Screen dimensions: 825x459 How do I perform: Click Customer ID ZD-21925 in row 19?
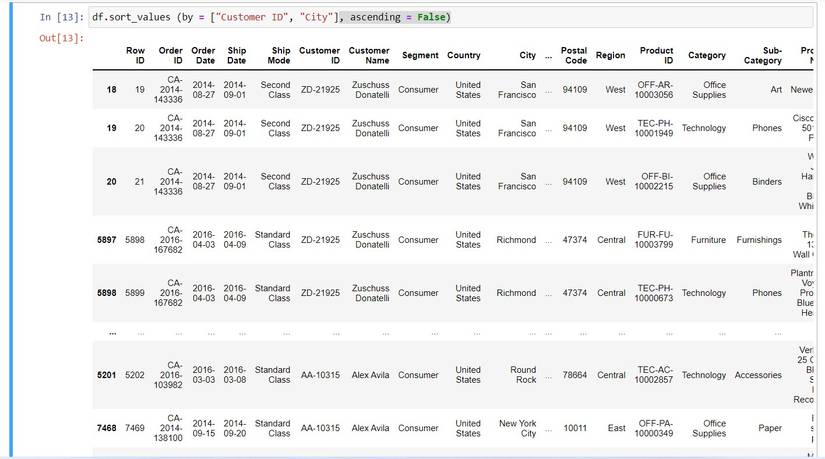(x=320, y=128)
